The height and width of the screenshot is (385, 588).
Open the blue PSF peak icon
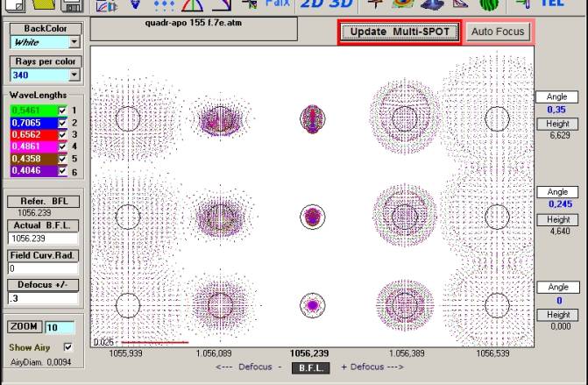point(432,4)
